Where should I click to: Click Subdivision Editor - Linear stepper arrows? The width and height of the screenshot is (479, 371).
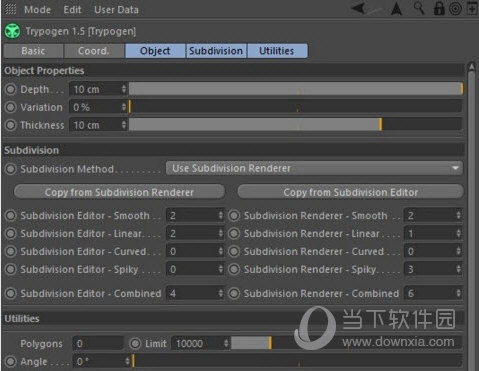point(220,233)
